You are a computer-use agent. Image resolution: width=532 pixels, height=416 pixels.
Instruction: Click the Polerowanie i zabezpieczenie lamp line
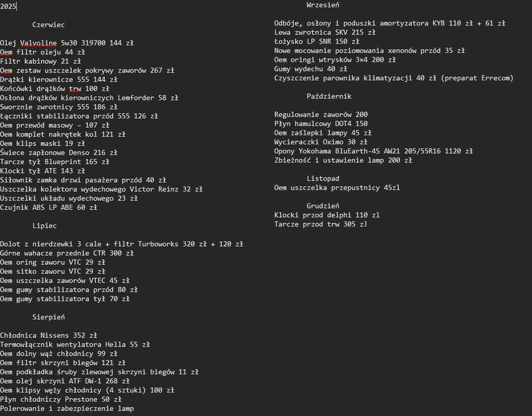pyautogui.click(x=66, y=408)
